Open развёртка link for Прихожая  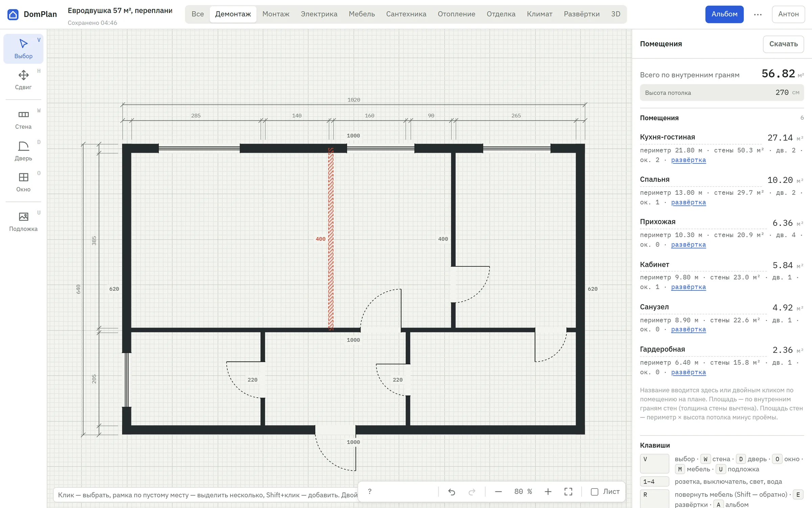(x=689, y=245)
